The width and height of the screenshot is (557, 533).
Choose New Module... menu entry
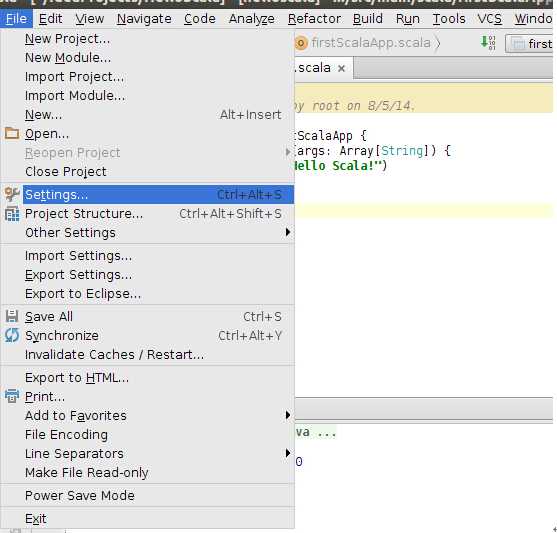[x=147, y=58]
